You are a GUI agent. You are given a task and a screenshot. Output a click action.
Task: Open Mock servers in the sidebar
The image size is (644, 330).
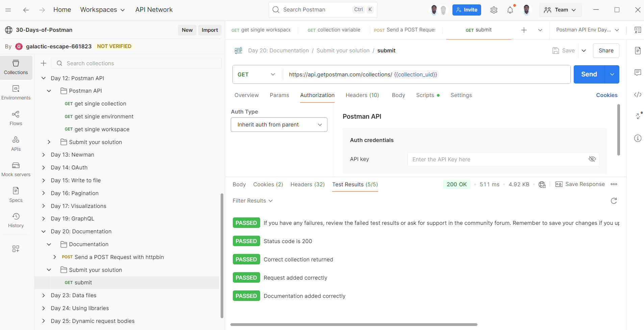pyautogui.click(x=16, y=170)
